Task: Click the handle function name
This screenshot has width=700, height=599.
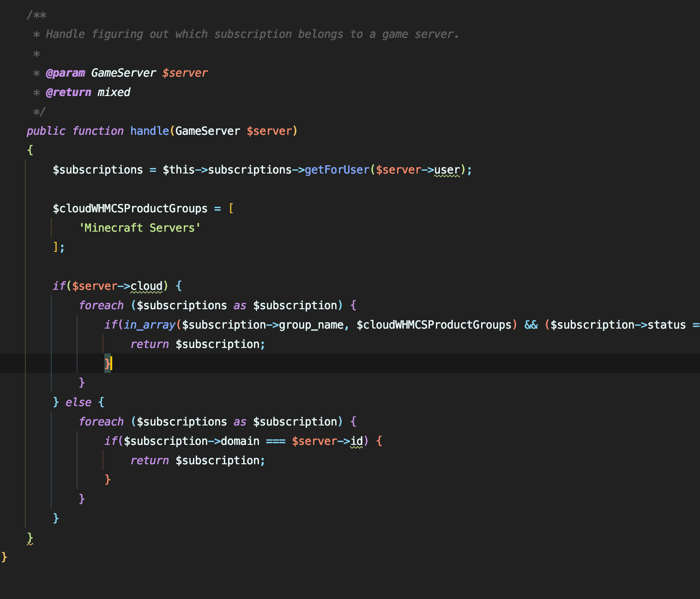Action: (150, 131)
